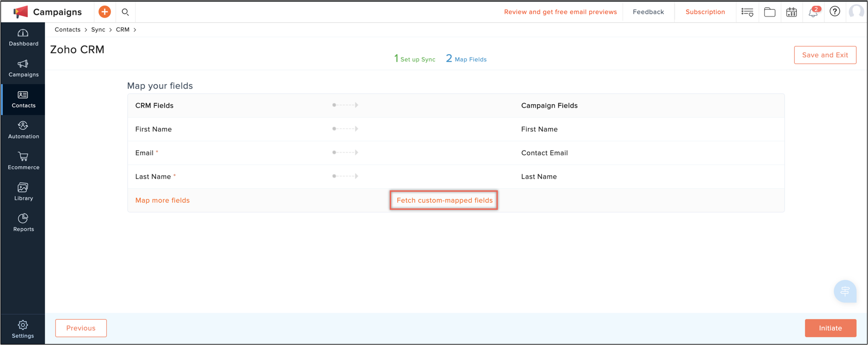868x345 pixels.
Task: Click the Contact Email campaign field
Action: 544,153
